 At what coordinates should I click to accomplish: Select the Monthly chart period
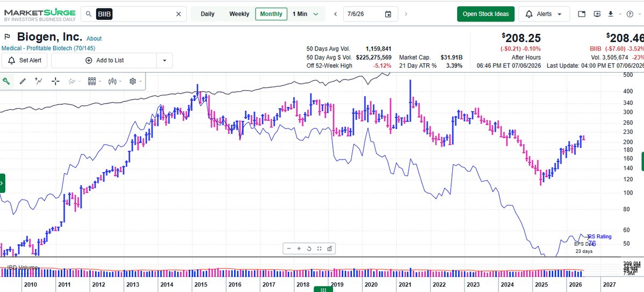click(x=271, y=14)
